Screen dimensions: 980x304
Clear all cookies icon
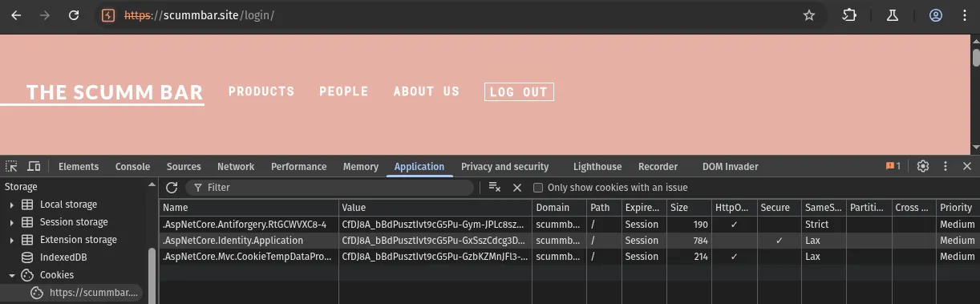(x=495, y=188)
